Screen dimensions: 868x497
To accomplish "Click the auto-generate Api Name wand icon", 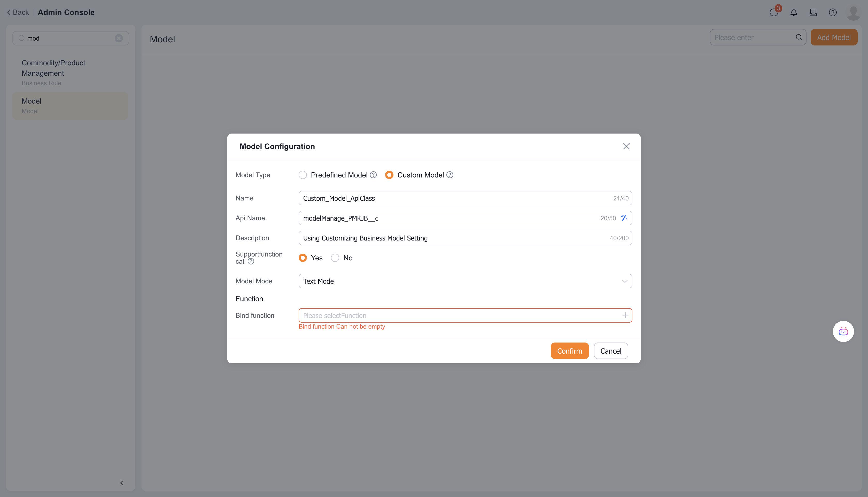I will pyautogui.click(x=624, y=218).
